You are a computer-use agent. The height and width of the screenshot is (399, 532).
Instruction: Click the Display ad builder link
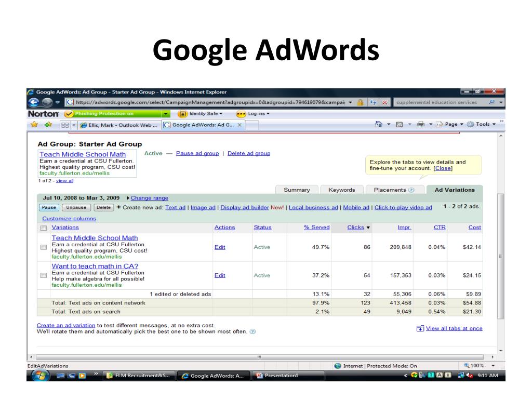245,207
